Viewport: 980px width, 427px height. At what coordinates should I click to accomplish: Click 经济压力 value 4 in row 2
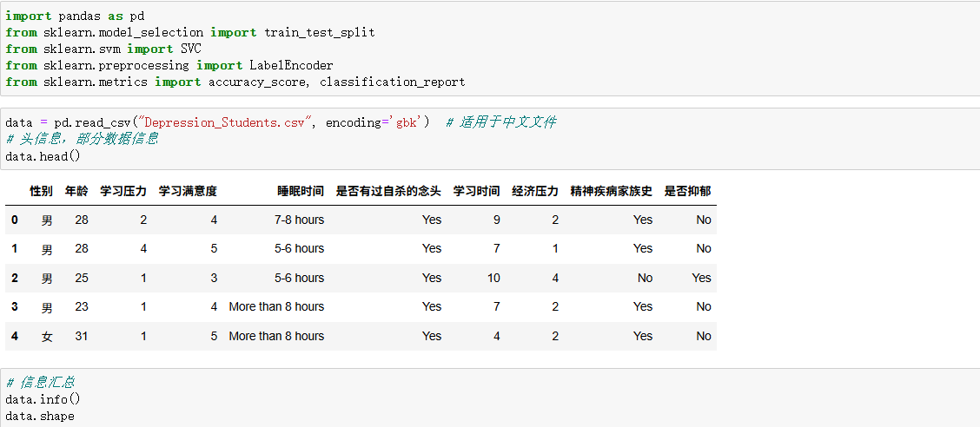pos(556,278)
